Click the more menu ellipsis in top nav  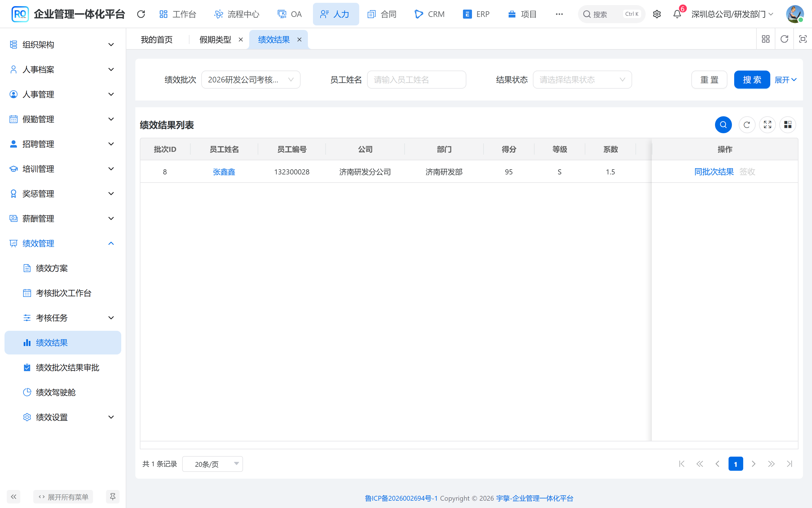pyautogui.click(x=559, y=14)
